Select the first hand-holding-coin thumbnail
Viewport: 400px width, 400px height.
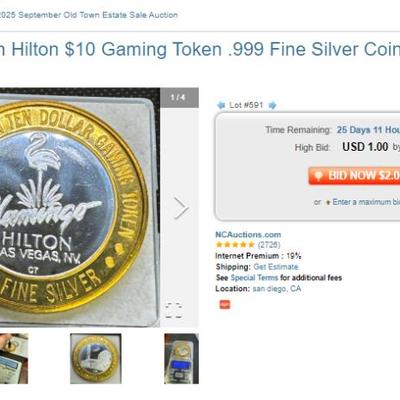click(14, 358)
